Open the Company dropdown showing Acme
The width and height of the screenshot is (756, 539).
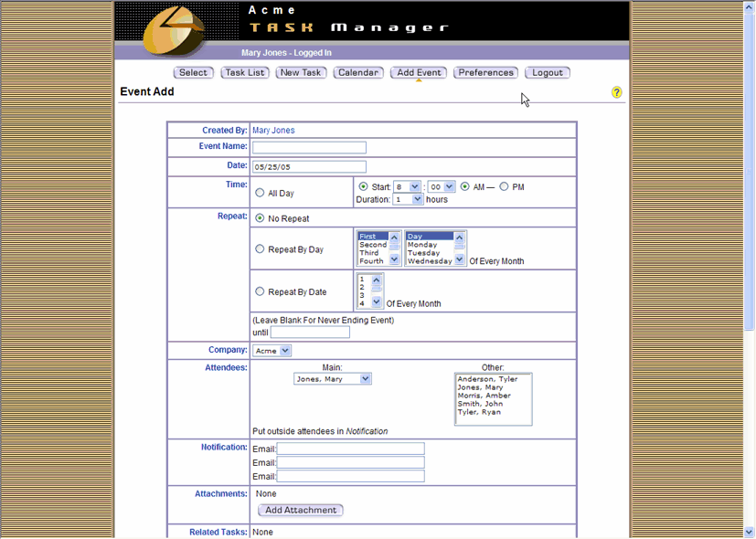272,351
